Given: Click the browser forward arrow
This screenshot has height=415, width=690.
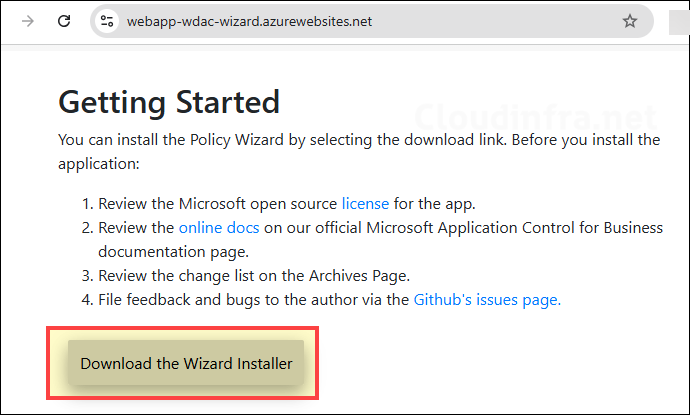Looking at the screenshot, I should (28, 21).
